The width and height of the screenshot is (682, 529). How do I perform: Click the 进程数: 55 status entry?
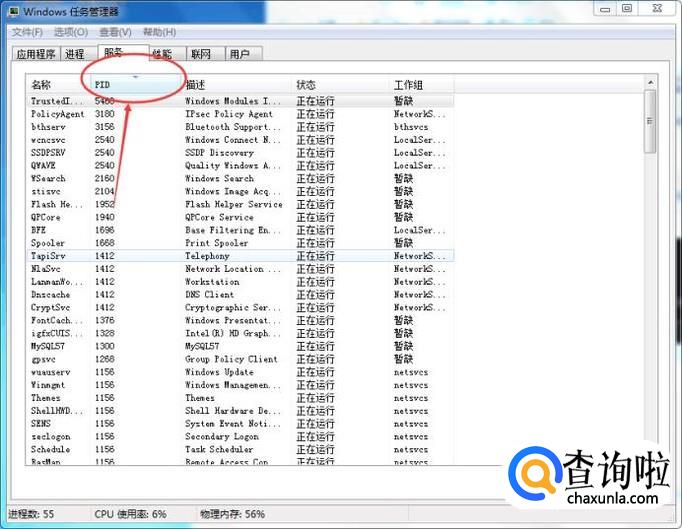[31, 514]
